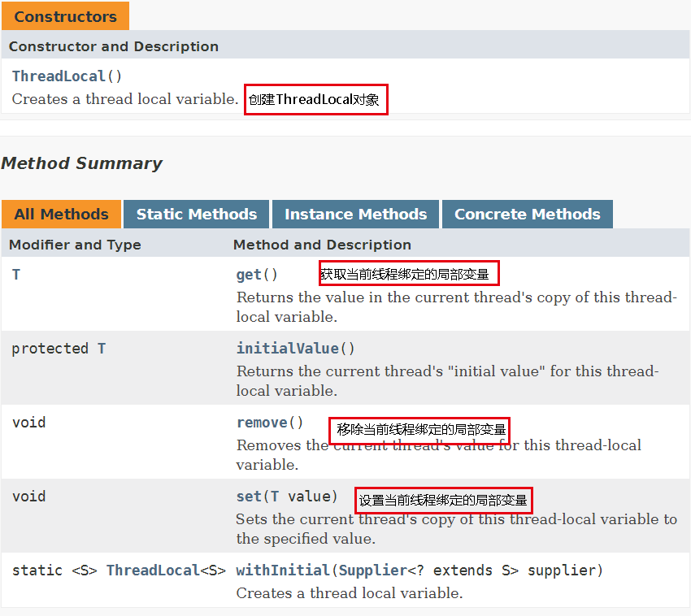Click the set method link
Viewport: 691px width, 616px height.
[x=249, y=497]
